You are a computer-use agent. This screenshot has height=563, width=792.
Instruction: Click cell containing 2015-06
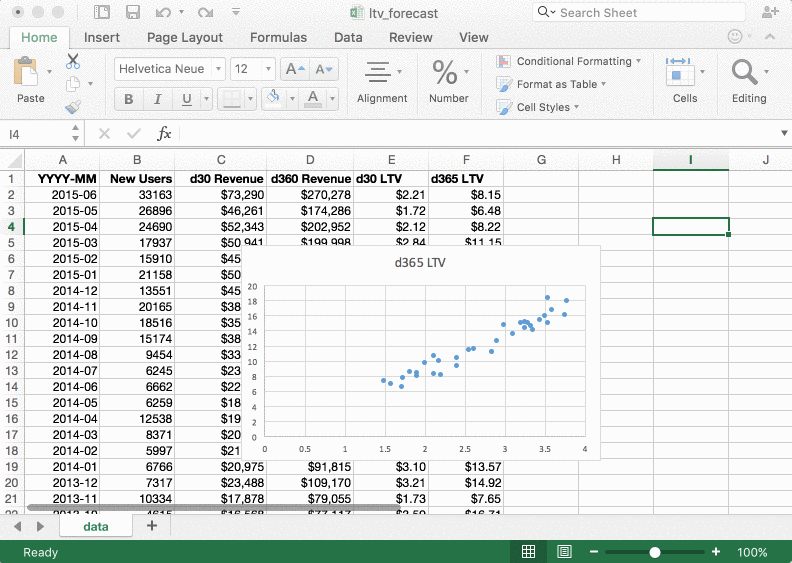(62, 194)
